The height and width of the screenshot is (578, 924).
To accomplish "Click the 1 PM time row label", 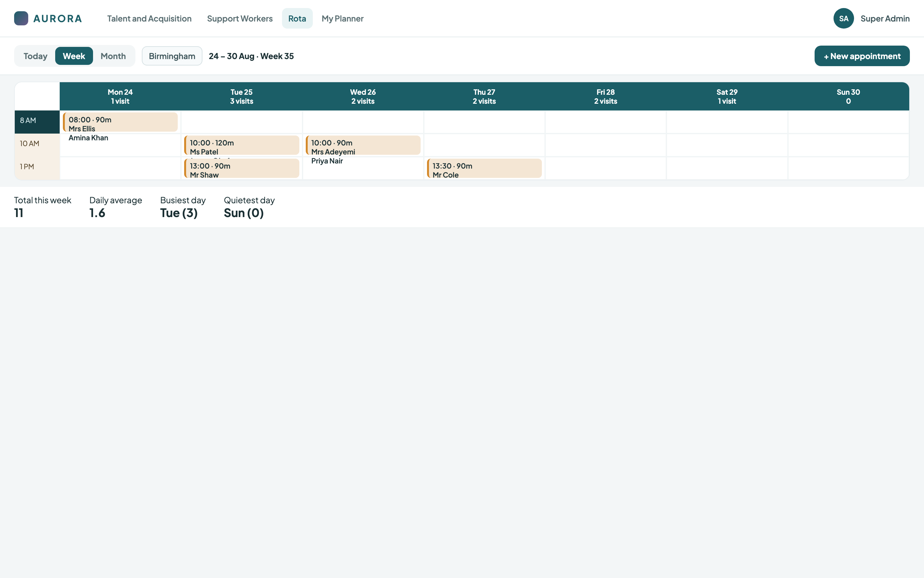I will pyautogui.click(x=37, y=168).
